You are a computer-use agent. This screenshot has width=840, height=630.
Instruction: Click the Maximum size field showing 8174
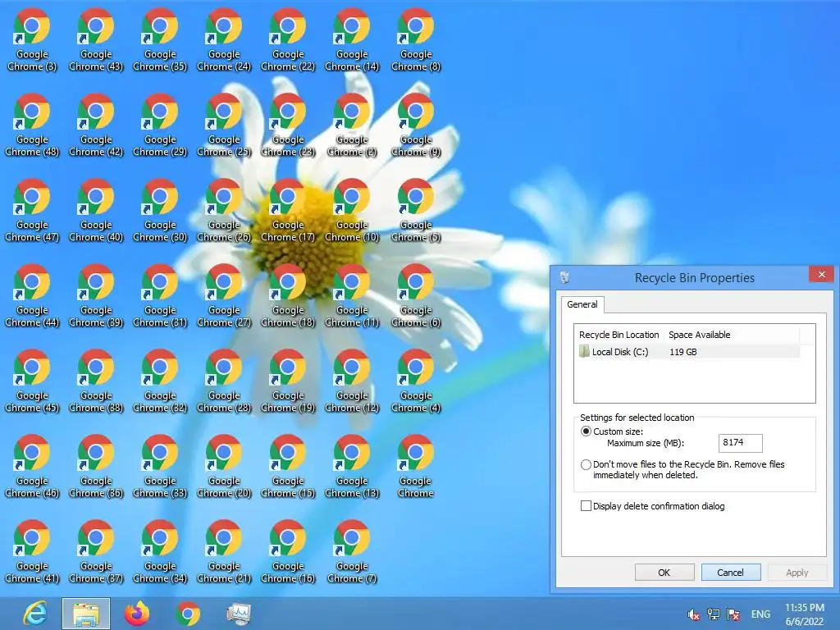741,443
